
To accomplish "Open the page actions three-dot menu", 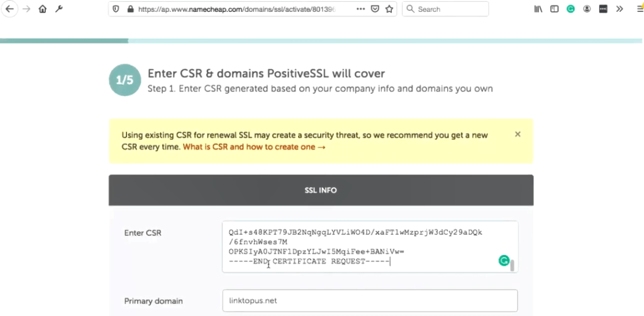I will pyautogui.click(x=360, y=9).
